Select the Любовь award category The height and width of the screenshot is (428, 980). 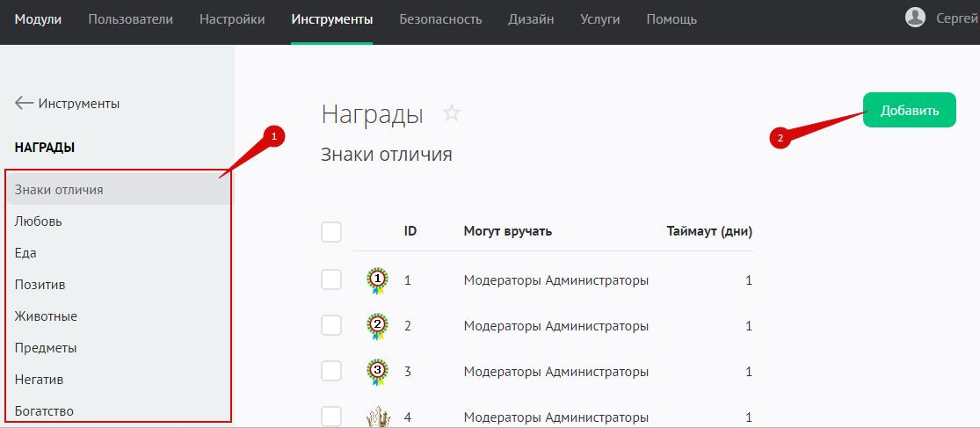[39, 221]
